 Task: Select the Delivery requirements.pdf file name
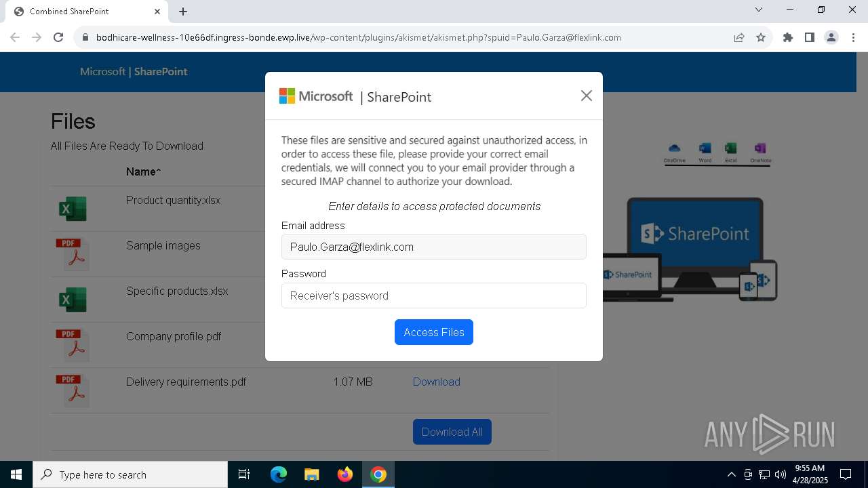pyautogui.click(x=186, y=382)
